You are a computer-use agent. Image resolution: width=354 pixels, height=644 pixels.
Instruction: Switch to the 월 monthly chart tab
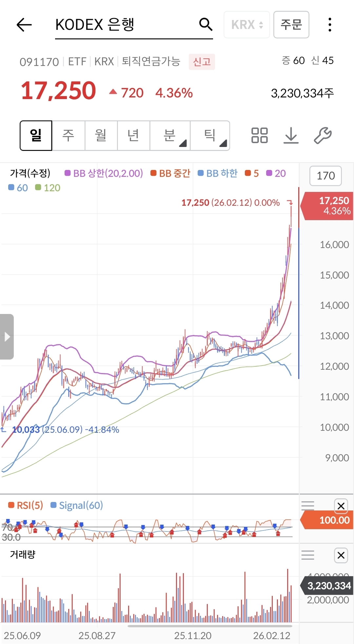pyautogui.click(x=101, y=135)
